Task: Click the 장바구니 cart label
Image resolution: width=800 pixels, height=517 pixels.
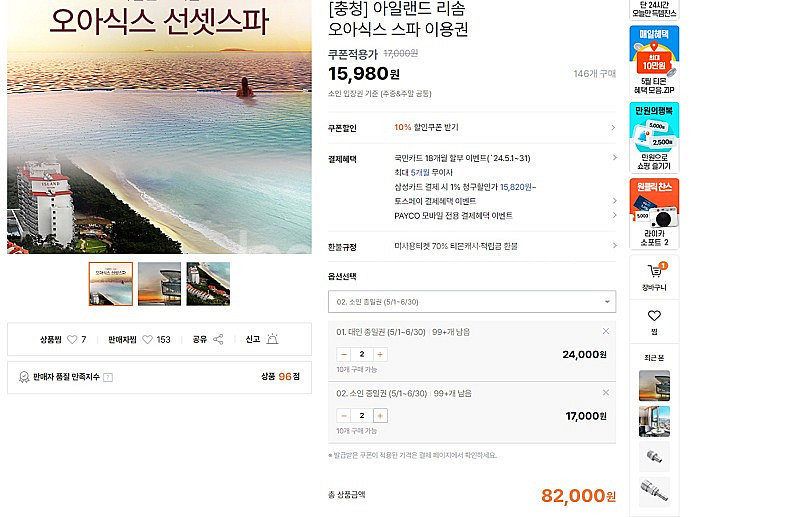Action: tap(654, 288)
